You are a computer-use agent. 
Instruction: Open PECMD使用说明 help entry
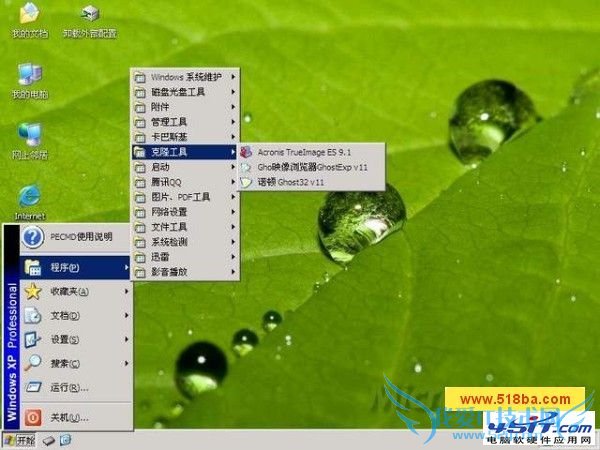coord(76,237)
